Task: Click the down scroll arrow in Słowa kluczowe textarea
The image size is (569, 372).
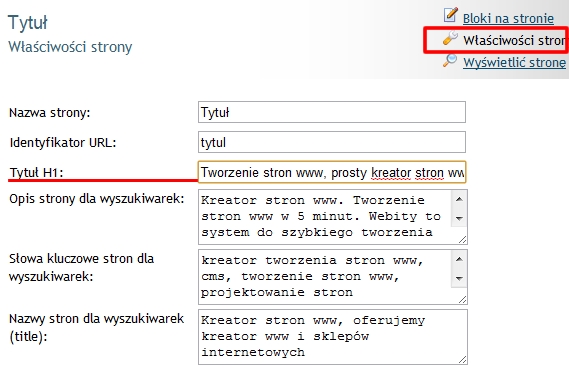Action: point(459,279)
